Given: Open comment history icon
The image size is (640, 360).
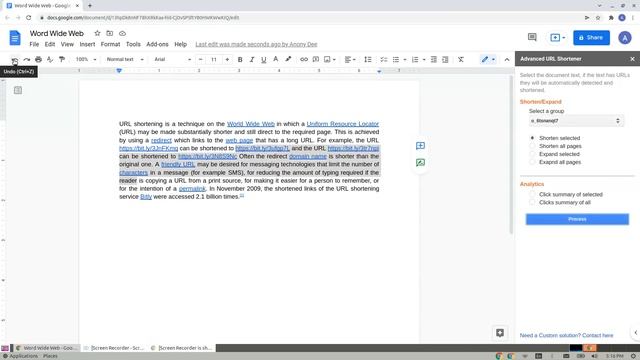Looking at the screenshot, I should pyautogui.click(x=532, y=38).
